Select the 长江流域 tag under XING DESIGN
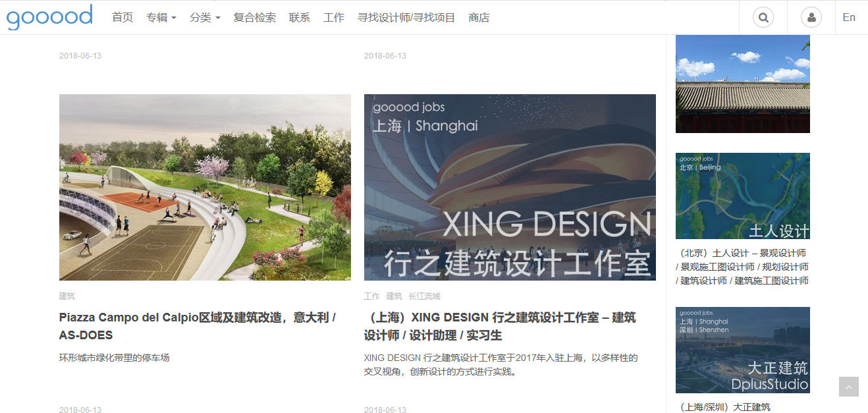This screenshot has width=868, height=413. (424, 296)
